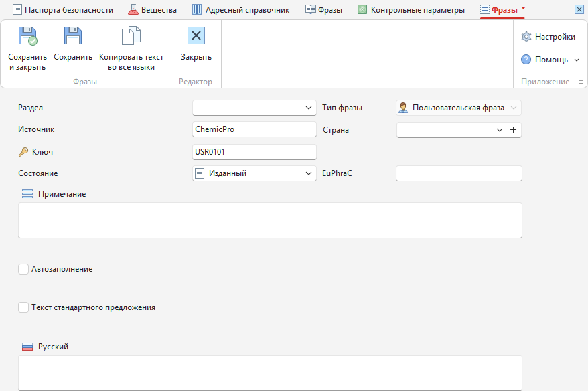Click the key icon beside Ключ

tap(23, 152)
